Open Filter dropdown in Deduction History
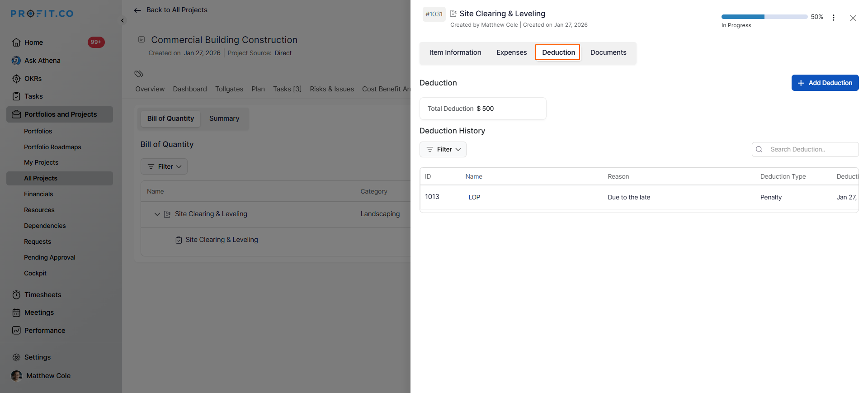This screenshot has width=868, height=393. click(443, 149)
